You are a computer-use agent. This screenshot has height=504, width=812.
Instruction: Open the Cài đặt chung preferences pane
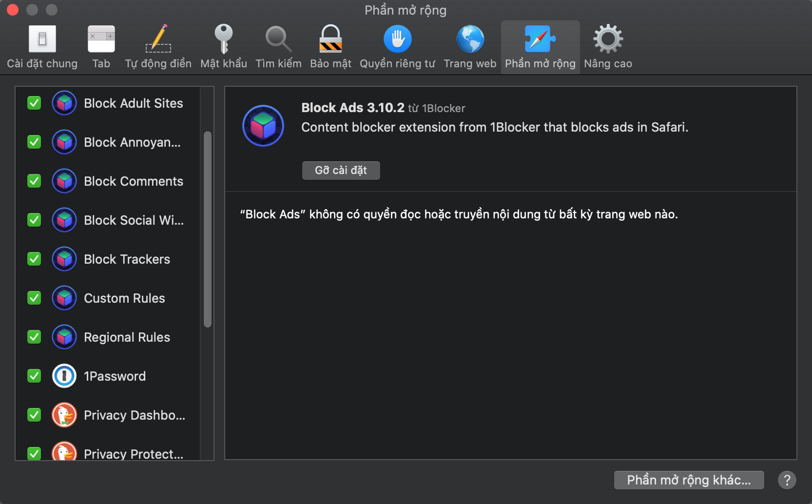(x=42, y=47)
